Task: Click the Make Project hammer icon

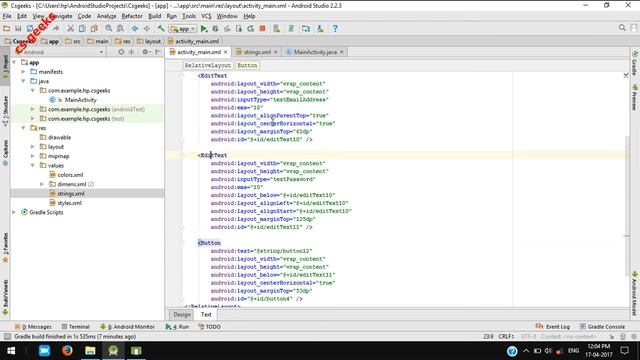Action: (161, 29)
